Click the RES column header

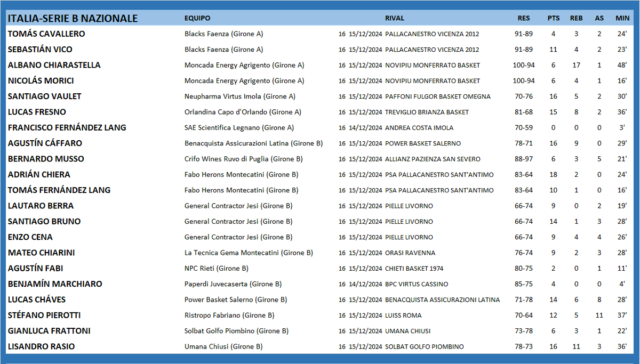click(x=524, y=18)
